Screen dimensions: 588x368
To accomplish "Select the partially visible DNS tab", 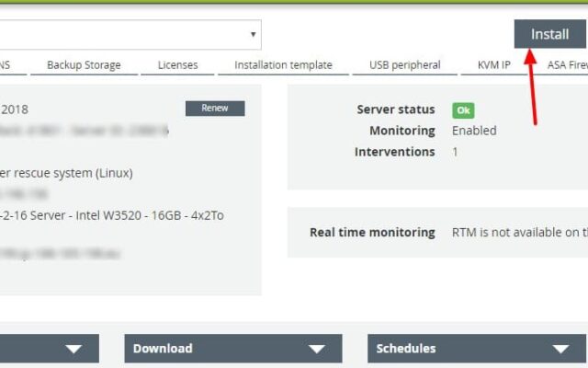I will click(x=6, y=65).
